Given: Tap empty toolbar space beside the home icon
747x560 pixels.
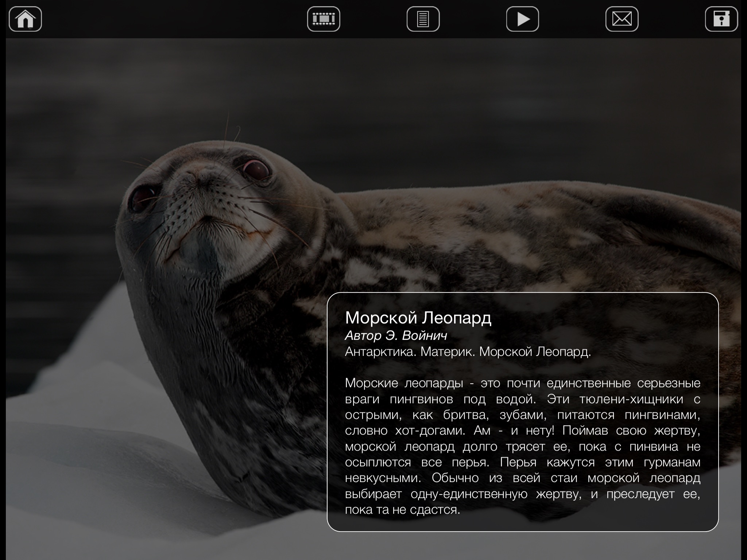Looking at the screenshot, I should coord(164,19).
